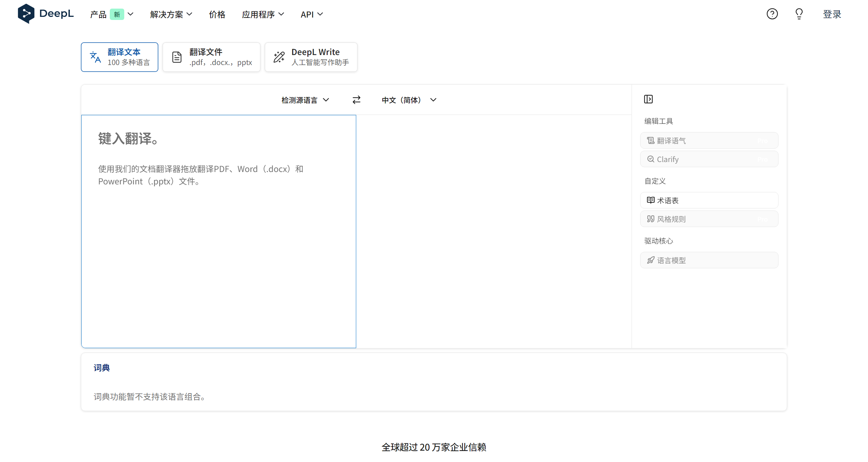Select the translate files document icon
Screen dimensions: 868x462
click(177, 57)
